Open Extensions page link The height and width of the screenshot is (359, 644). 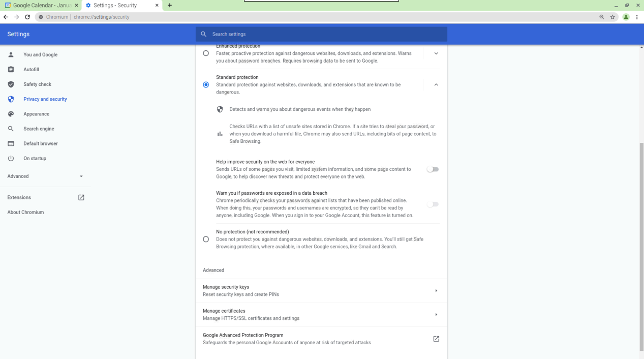tap(19, 197)
